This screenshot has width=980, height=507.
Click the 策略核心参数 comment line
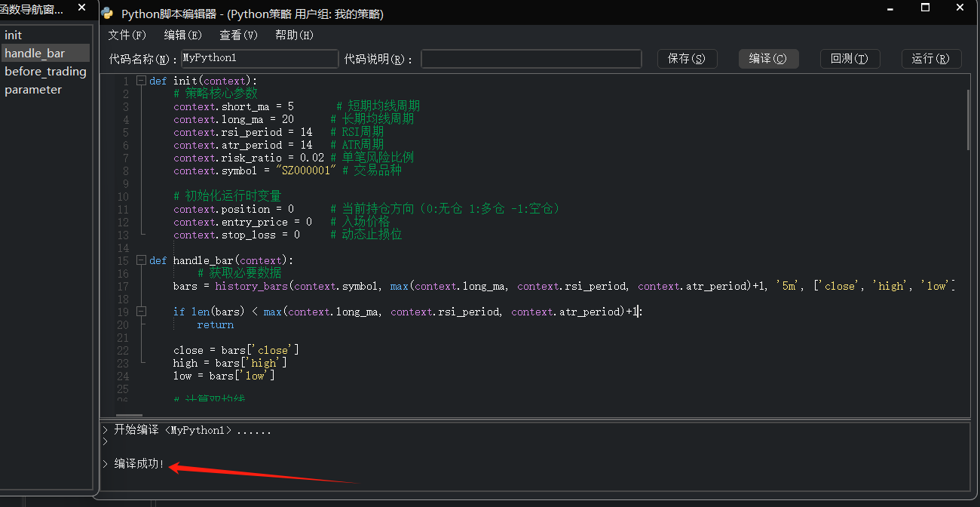216,94
